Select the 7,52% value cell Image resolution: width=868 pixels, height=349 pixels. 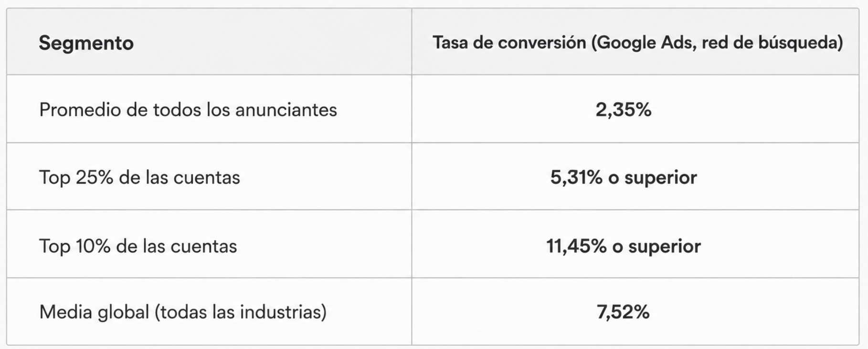click(635, 312)
